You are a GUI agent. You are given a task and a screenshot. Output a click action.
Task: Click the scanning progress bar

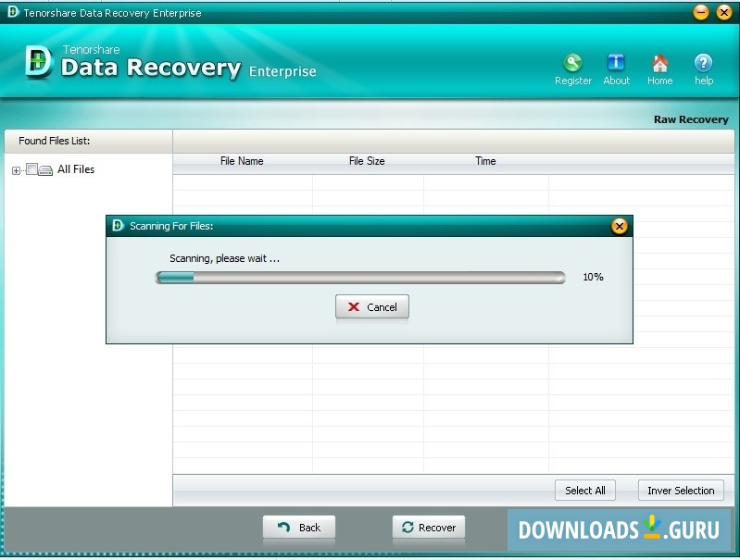click(x=360, y=278)
